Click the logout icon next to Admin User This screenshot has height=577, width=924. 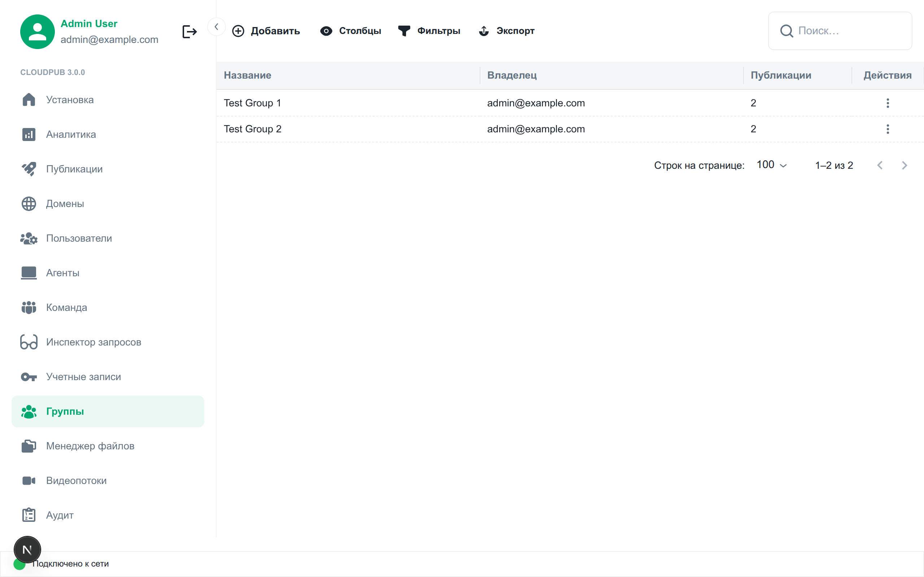[x=189, y=31]
